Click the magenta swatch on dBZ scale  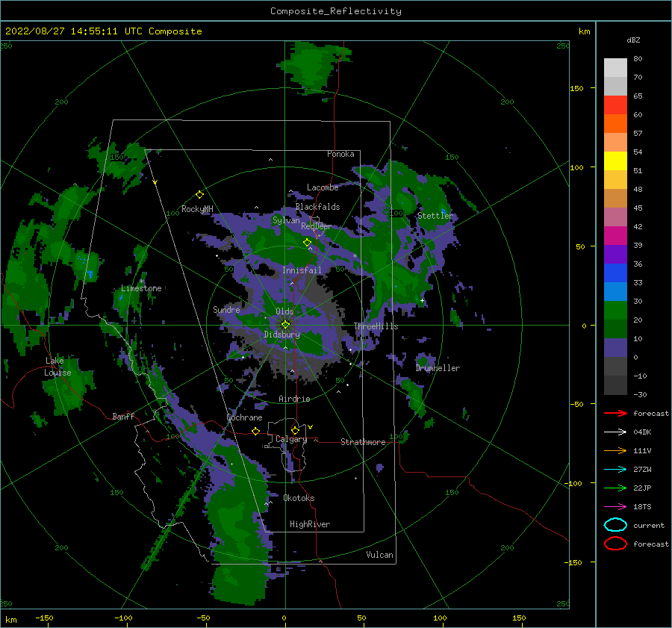point(615,236)
